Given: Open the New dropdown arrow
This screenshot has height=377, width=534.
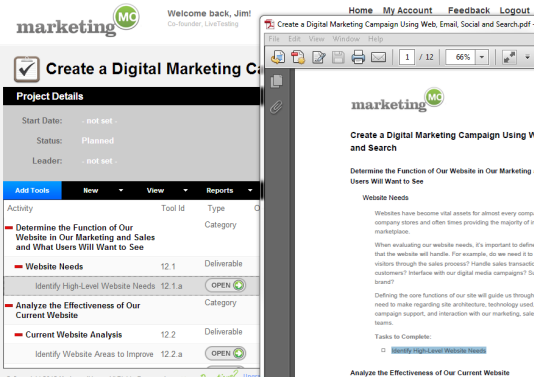Looking at the screenshot, I should 121,190.
